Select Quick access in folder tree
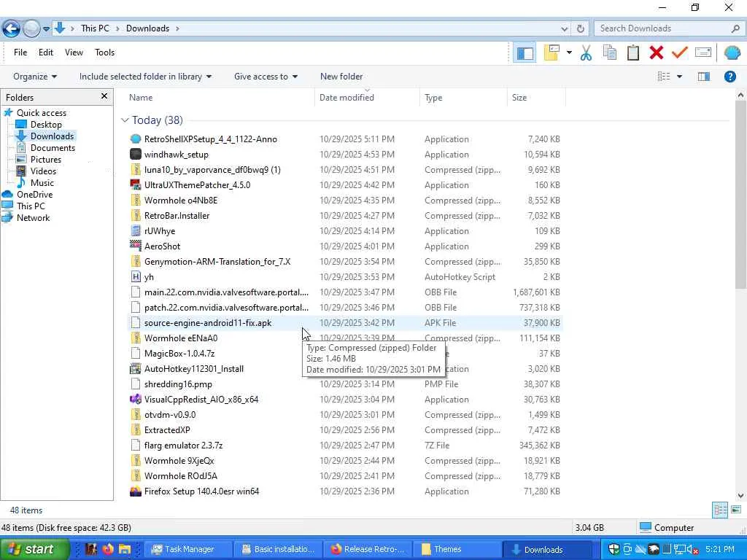Image resolution: width=747 pixels, height=560 pixels. (42, 113)
